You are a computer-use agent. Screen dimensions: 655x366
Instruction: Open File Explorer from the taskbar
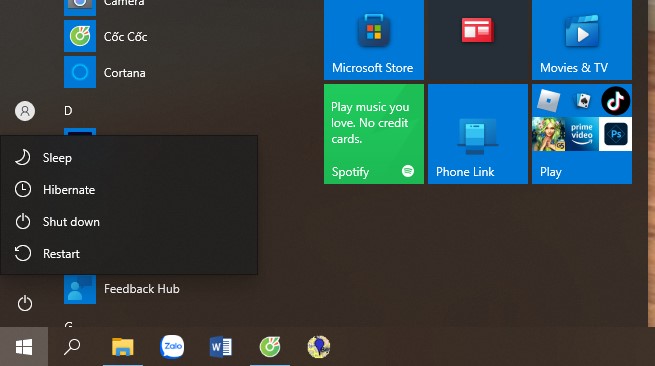[122, 347]
